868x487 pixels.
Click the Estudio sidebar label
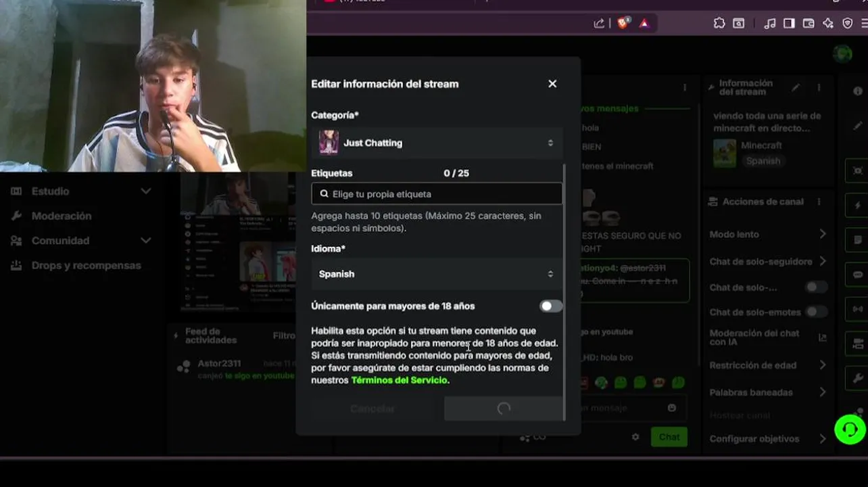50,191
